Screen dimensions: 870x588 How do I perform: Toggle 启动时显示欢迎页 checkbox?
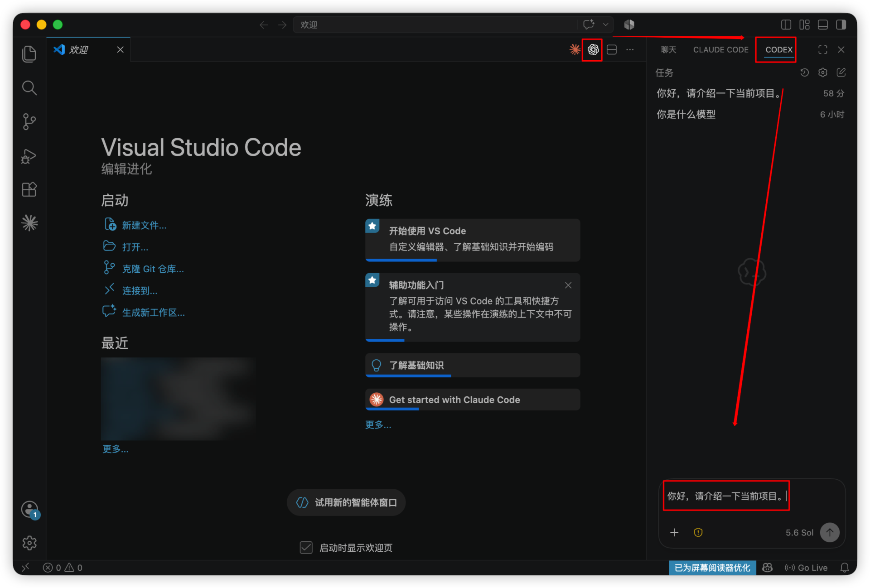(x=306, y=548)
